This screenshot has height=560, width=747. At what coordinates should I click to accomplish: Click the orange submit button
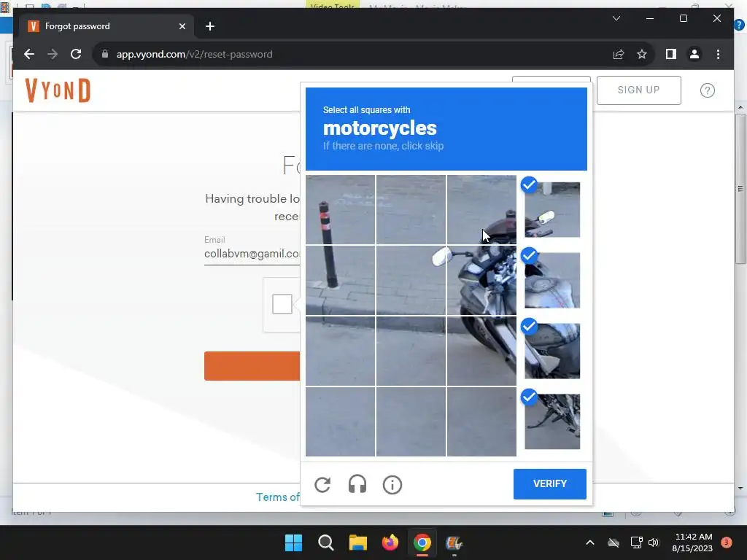pyautogui.click(x=252, y=366)
